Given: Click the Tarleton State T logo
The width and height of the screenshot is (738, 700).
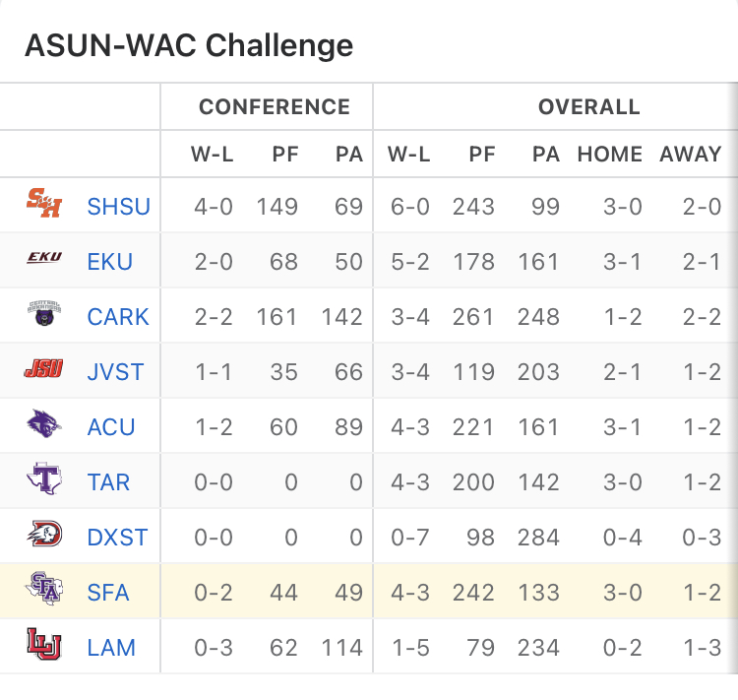Looking at the screenshot, I should tap(44, 478).
